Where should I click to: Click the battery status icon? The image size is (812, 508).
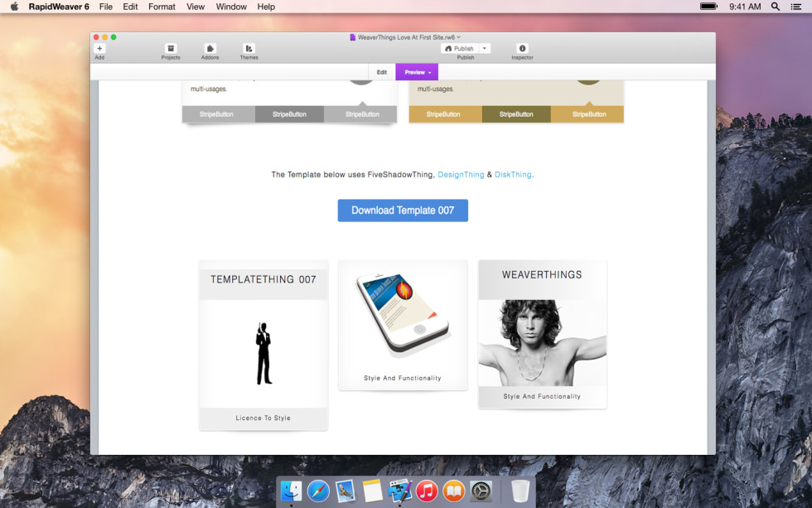click(x=708, y=7)
